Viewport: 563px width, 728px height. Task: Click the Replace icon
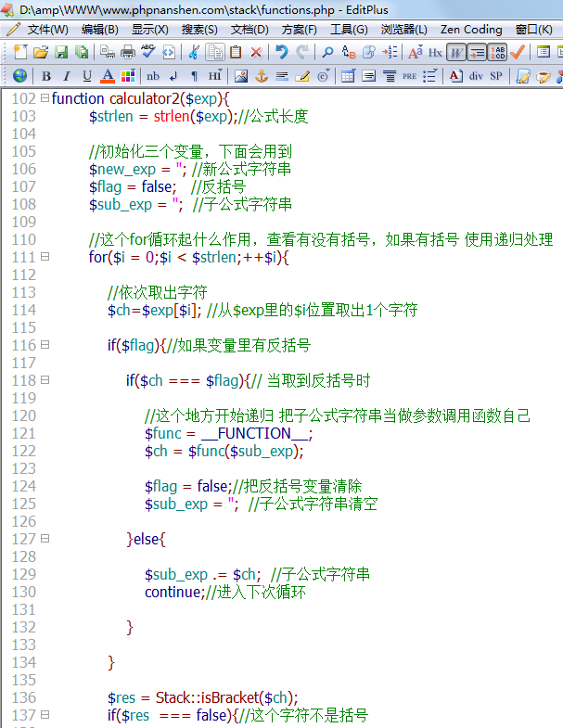click(349, 52)
